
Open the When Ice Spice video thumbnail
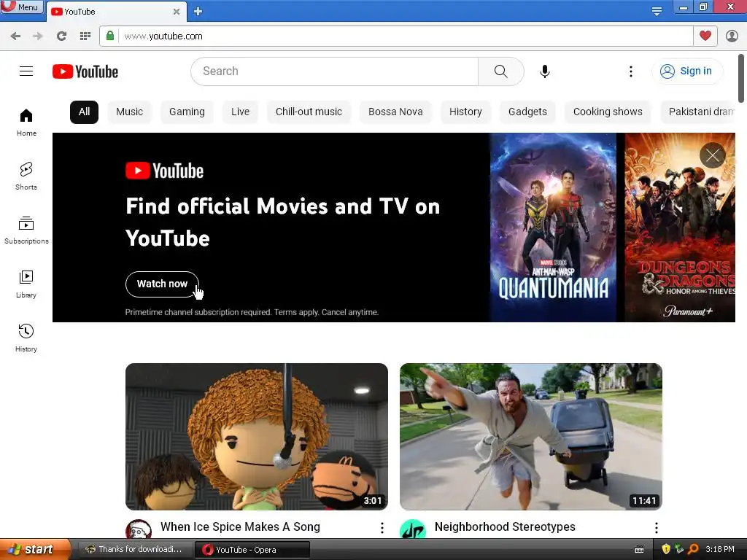click(x=257, y=437)
